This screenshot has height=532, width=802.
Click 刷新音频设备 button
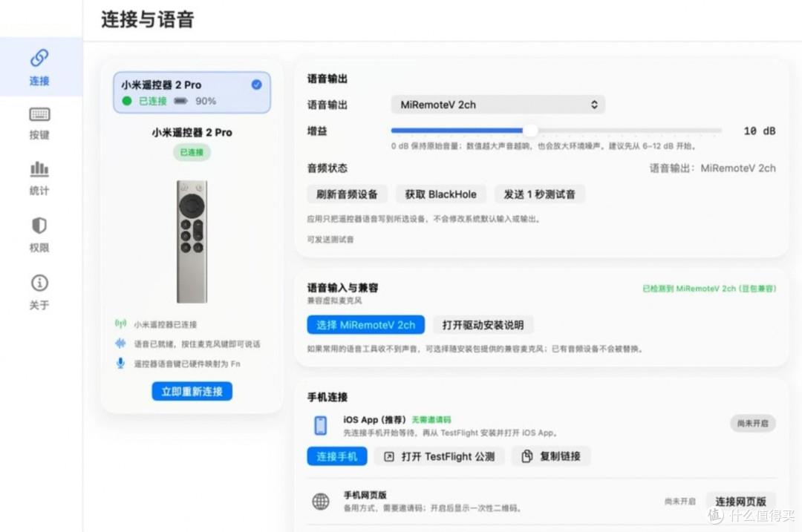(x=347, y=194)
